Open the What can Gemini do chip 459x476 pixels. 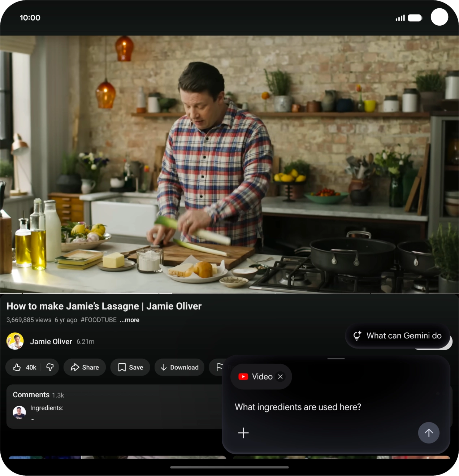point(398,336)
